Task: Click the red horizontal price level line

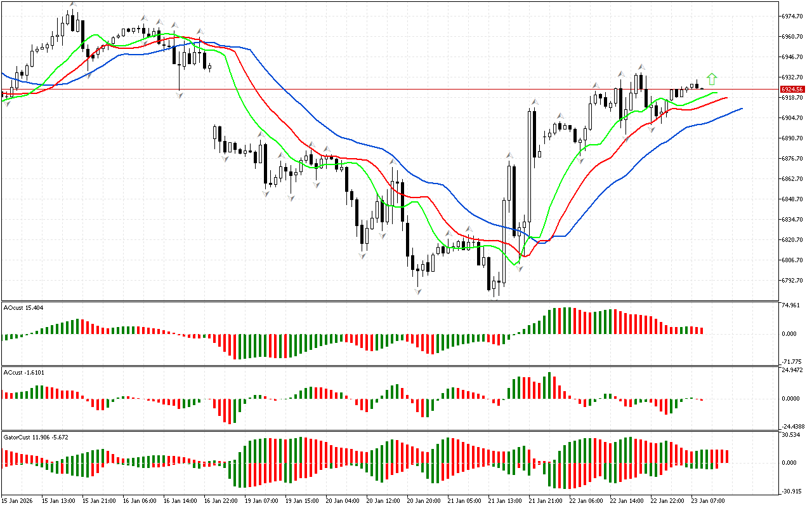Action: (381, 90)
